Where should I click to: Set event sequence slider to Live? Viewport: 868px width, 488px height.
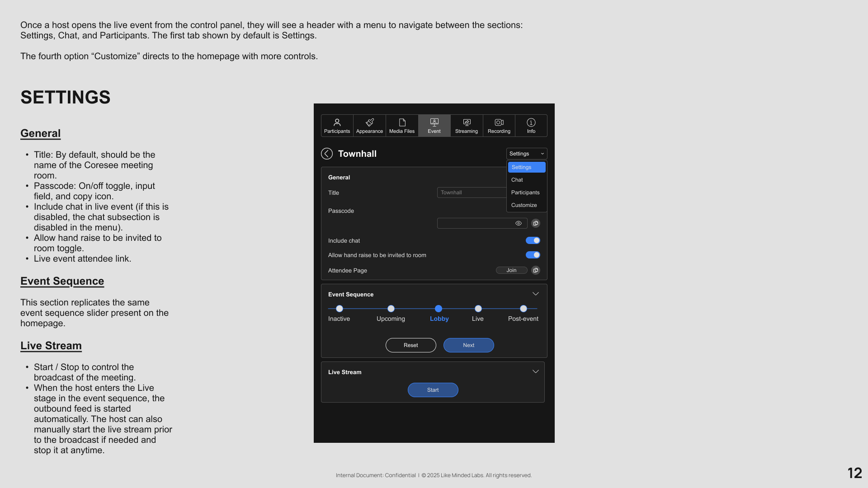tap(478, 309)
